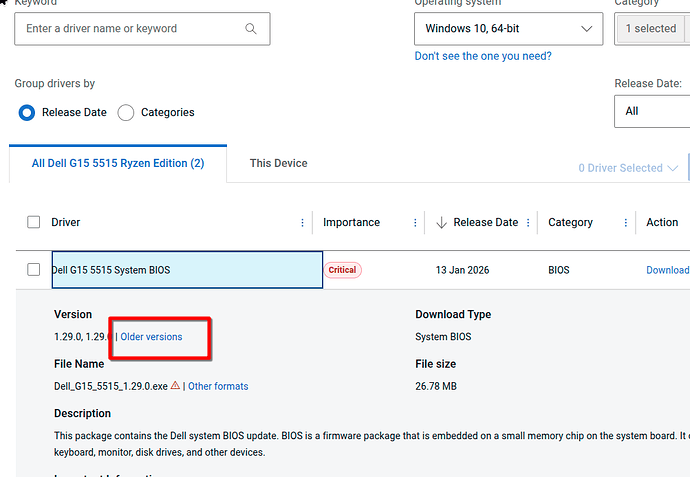690x477 pixels.
Task: Select the Release Date grouping radio button
Action: 27,113
